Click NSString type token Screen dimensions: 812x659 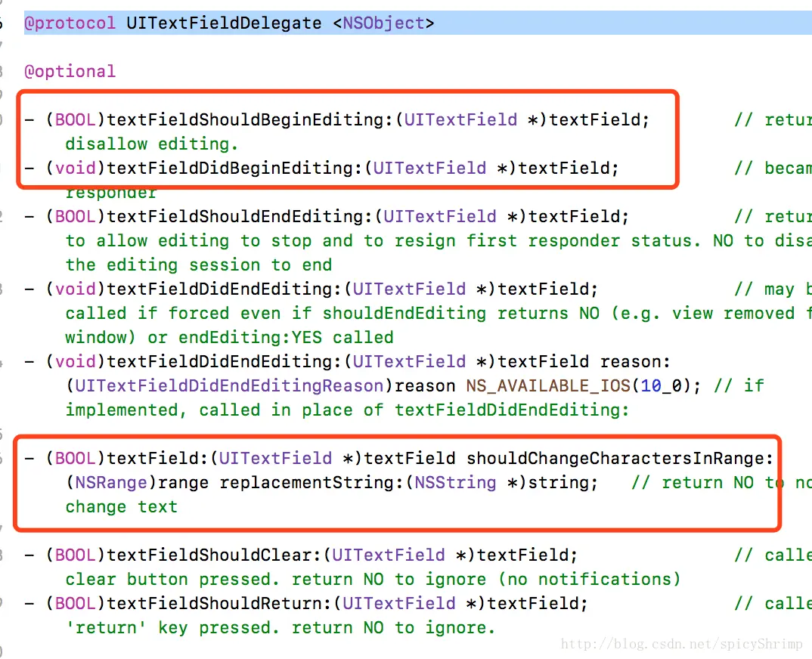pyautogui.click(x=455, y=482)
